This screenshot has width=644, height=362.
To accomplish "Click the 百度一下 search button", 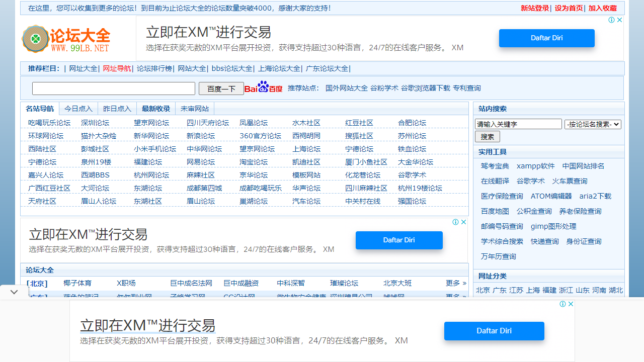I will 221,88.
